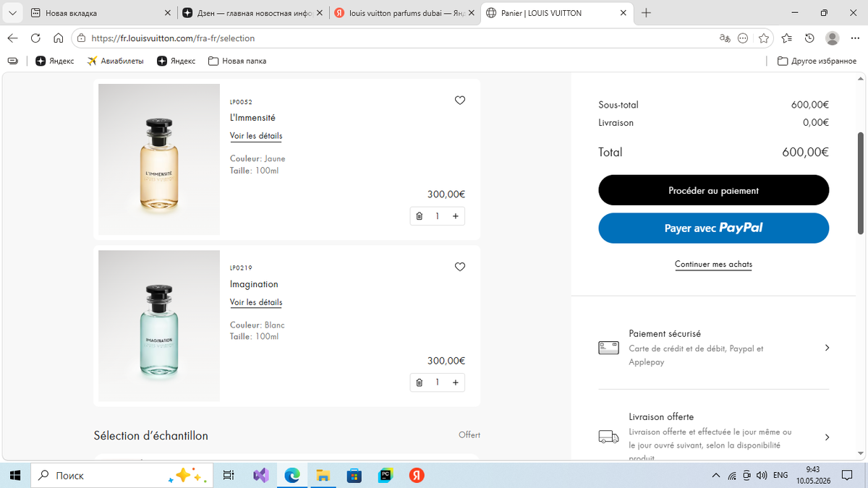
Task: Open Microsoft Edge taskbar icon
Action: (292, 475)
